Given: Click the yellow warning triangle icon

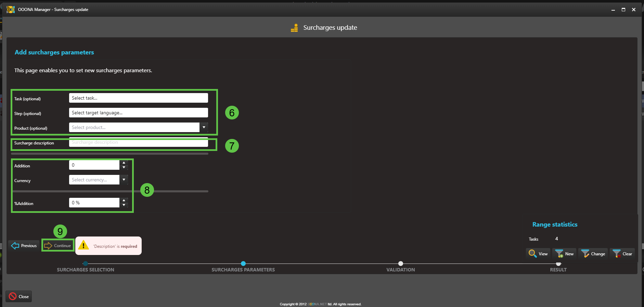Looking at the screenshot, I should click(x=83, y=245).
